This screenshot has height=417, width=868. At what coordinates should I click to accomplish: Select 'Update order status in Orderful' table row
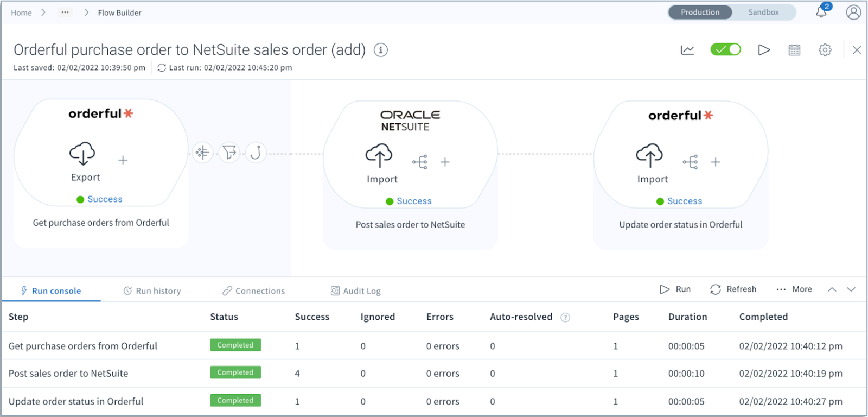[x=434, y=402]
